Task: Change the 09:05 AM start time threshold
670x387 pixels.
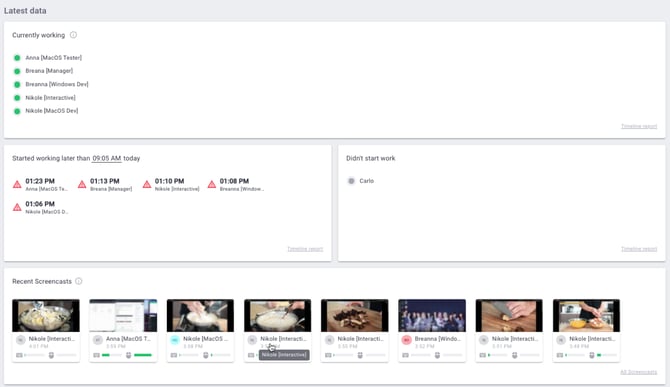Action: [x=107, y=158]
